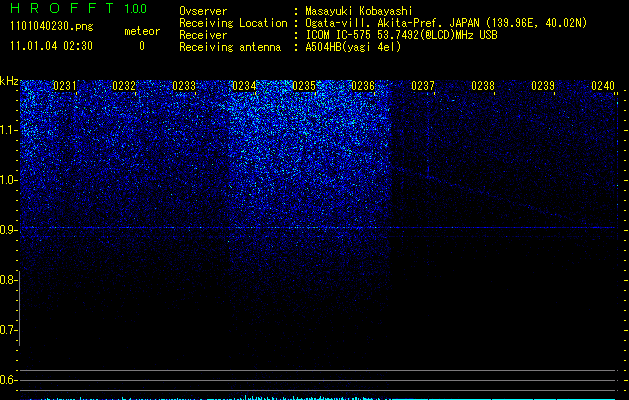The height and width of the screenshot is (400, 629).
Task: Click time marker 0240
Action: pyautogui.click(x=603, y=86)
